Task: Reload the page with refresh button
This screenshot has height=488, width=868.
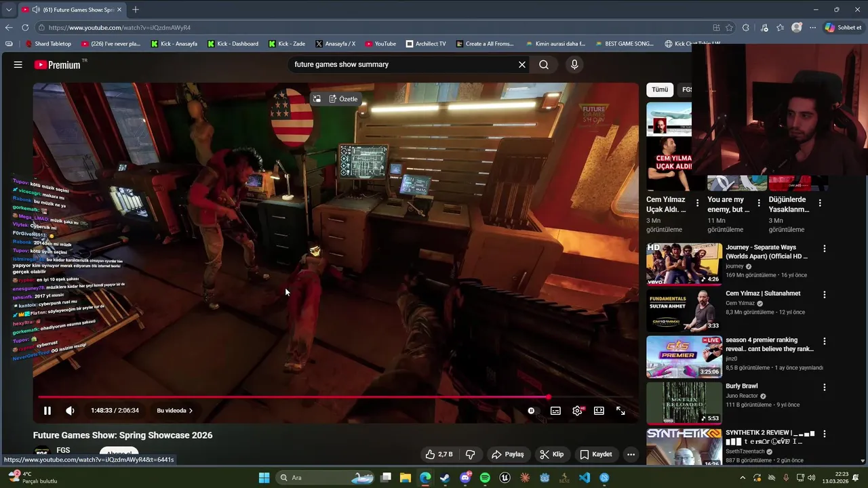Action: coord(25,28)
